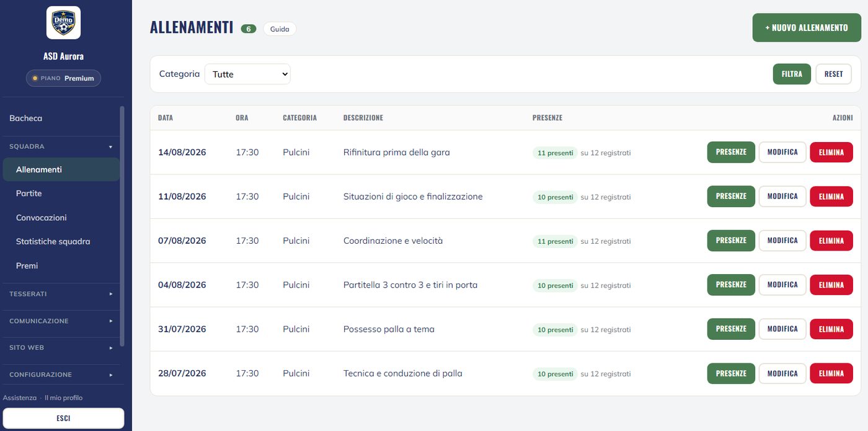Click the Esci logout button
The height and width of the screenshot is (431, 868).
tap(63, 418)
